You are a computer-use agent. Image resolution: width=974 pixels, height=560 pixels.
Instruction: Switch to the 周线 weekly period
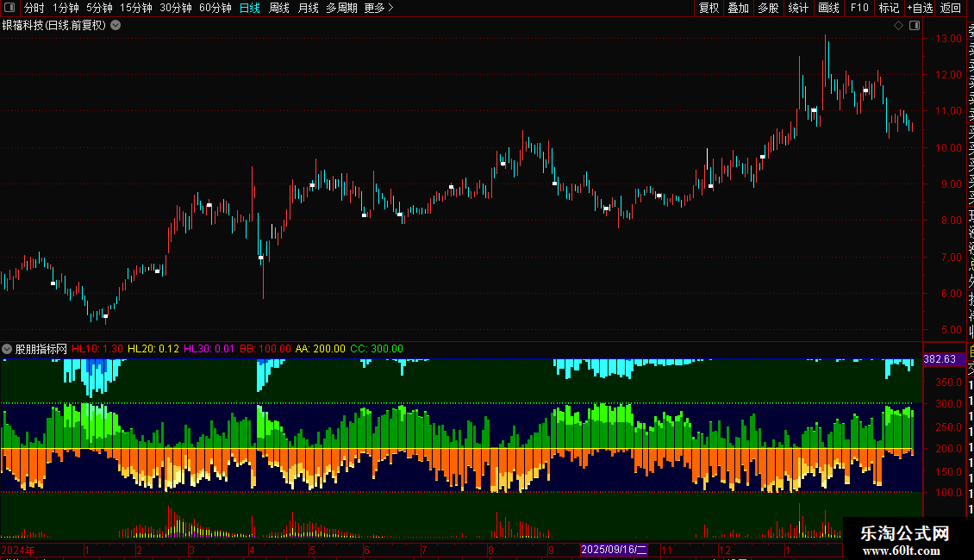point(279,8)
